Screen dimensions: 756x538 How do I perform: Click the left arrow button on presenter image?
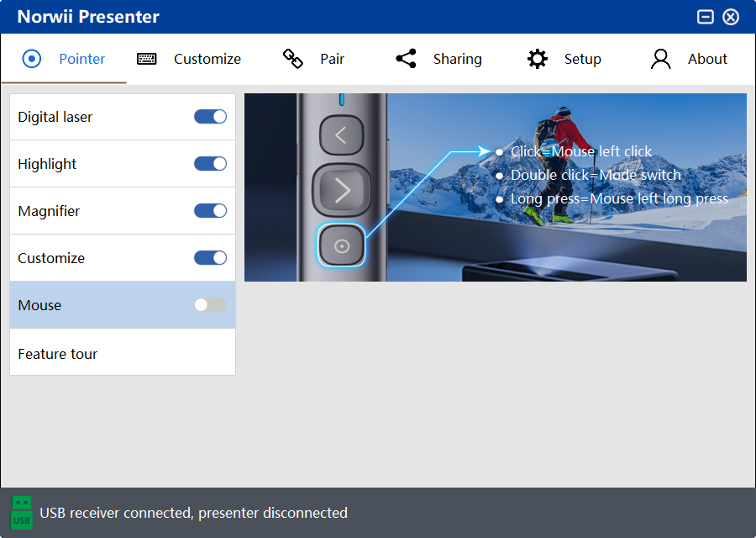pyautogui.click(x=341, y=134)
